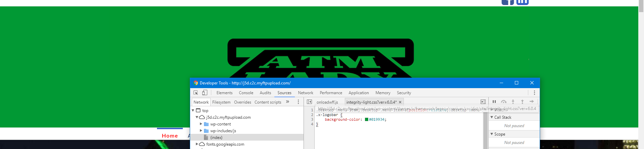The height and width of the screenshot is (149, 644).
Task: Expand the fonts.googleapis.com domain node
Action: 197,144
